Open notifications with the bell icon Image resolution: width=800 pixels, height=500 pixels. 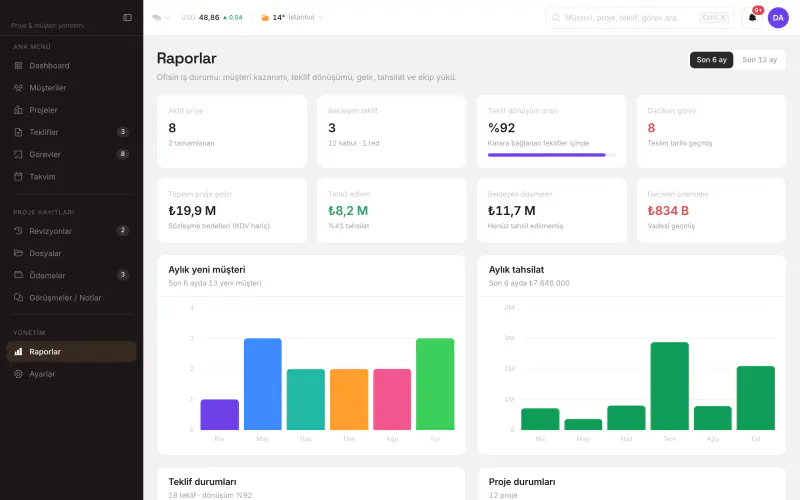tap(752, 18)
